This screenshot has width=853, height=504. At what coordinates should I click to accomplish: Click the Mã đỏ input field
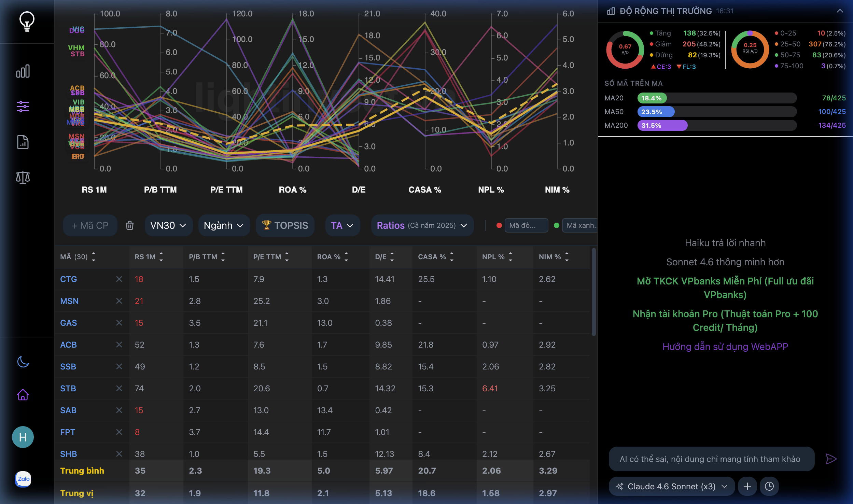tap(526, 225)
